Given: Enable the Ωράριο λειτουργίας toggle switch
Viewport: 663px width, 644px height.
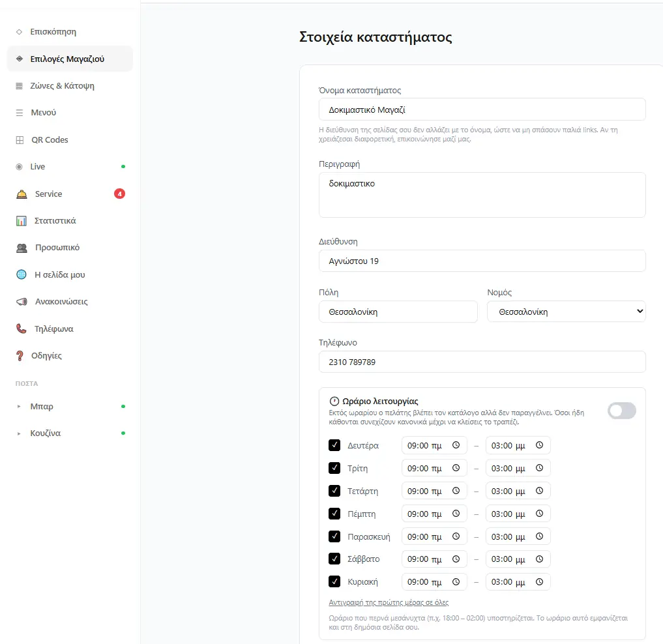Looking at the screenshot, I should click(x=621, y=411).
